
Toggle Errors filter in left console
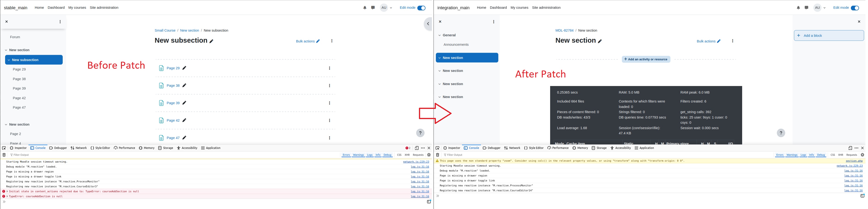(x=346, y=155)
